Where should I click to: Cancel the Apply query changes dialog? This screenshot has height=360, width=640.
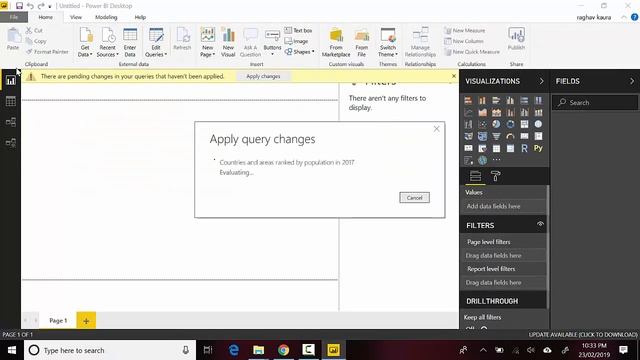pyautogui.click(x=414, y=198)
